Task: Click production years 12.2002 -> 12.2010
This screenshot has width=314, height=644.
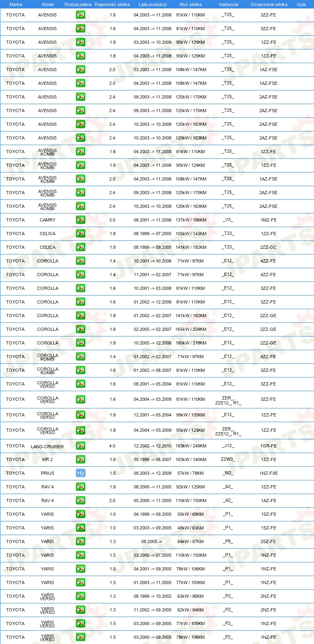Action: (x=153, y=446)
